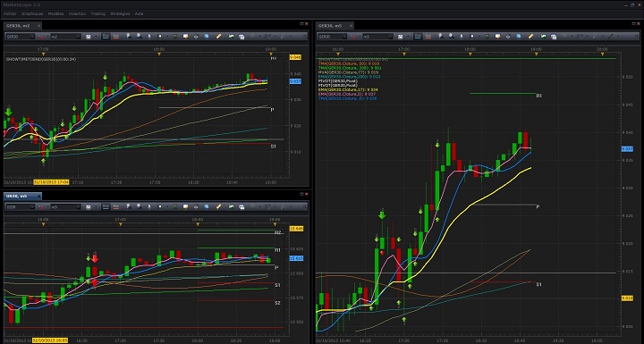Image resolution: width=644 pixels, height=344 pixels.
Task: Click the globe icon in US30 chart toolbar
Action: pyautogui.click(x=207, y=207)
